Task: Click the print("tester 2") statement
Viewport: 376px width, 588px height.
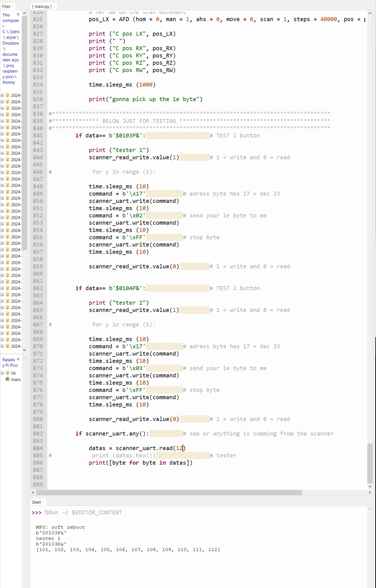Action: click(119, 303)
